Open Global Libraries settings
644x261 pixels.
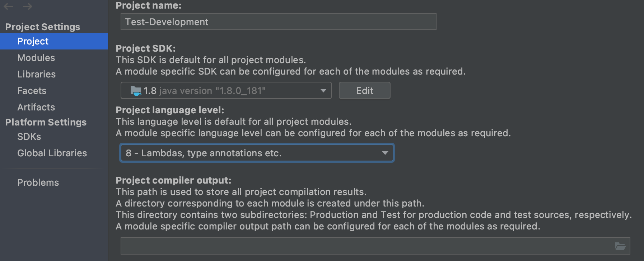click(52, 153)
